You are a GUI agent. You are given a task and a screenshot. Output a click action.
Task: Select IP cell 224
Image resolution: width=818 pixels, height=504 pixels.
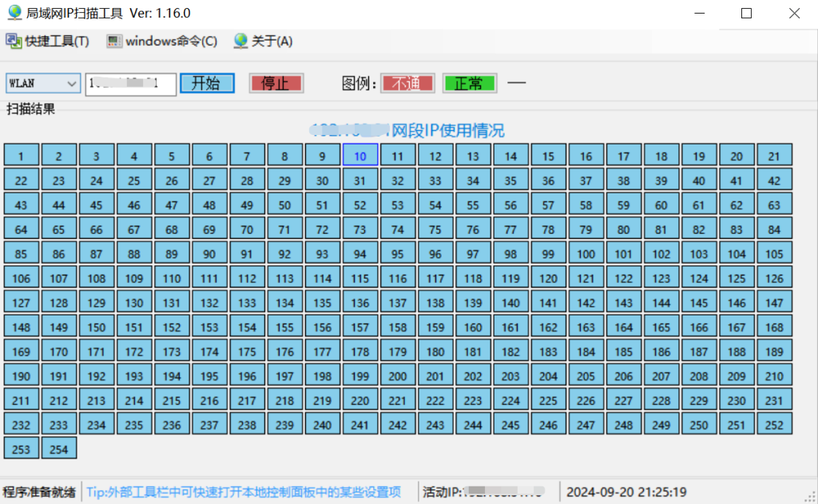tap(510, 401)
